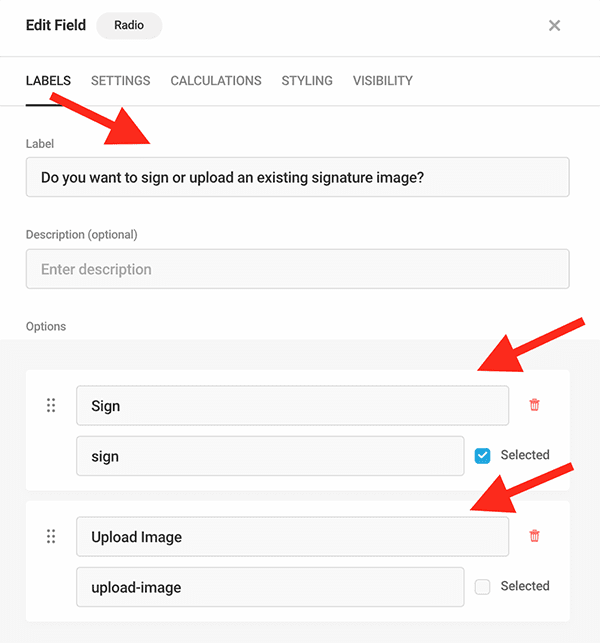600x643 pixels.
Task: Delete the Upload Image option
Action: coord(534,536)
